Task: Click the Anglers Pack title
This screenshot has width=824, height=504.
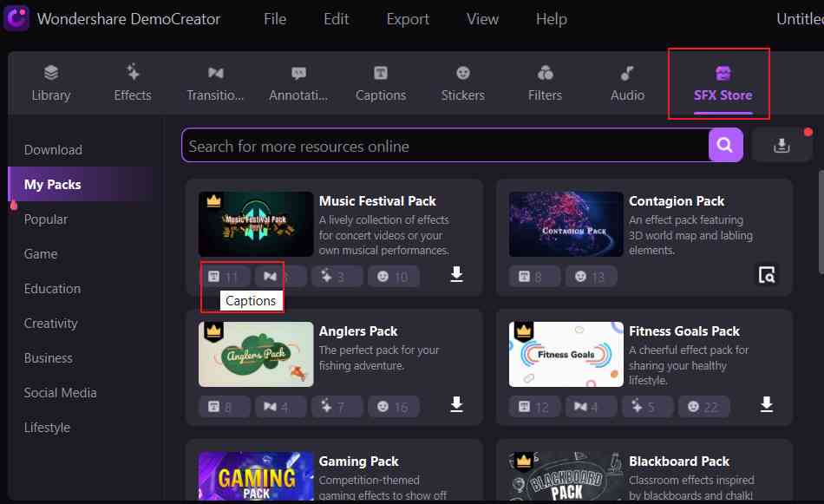Action: [358, 331]
